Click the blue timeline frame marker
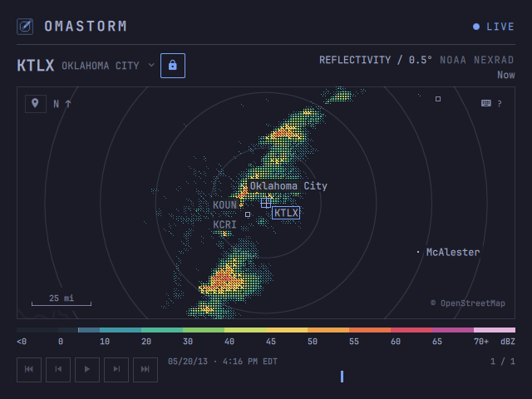 [342, 377]
